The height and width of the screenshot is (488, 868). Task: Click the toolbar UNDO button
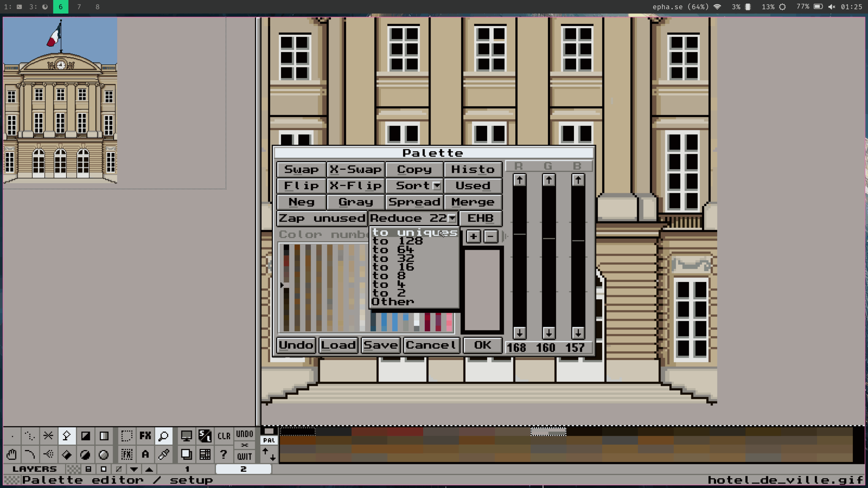coord(244,434)
